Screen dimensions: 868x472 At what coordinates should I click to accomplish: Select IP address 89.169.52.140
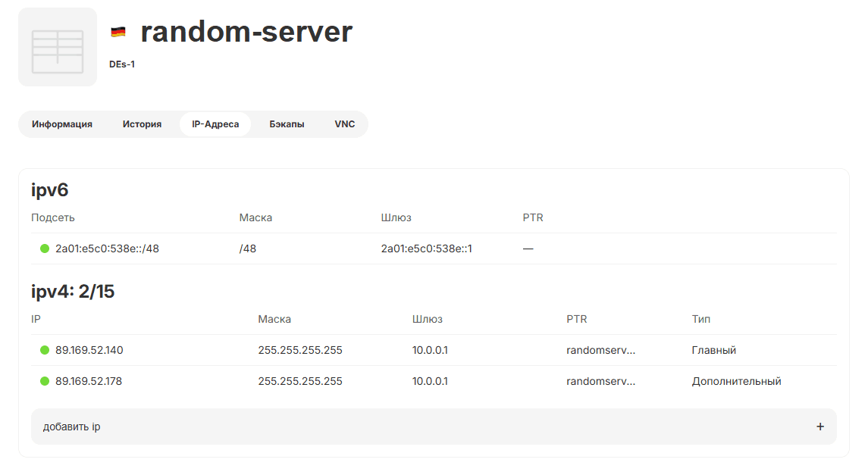coord(89,350)
